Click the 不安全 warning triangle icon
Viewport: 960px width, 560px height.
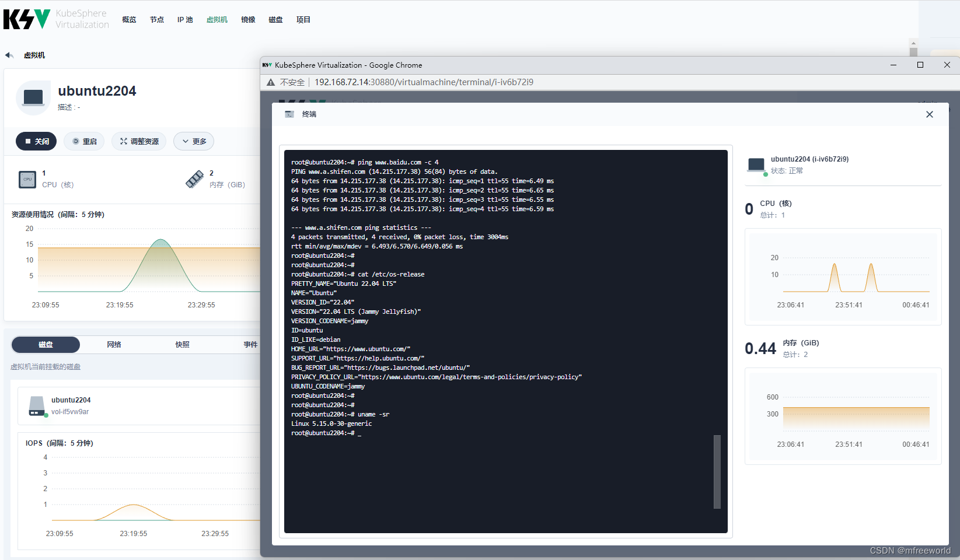pos(271,82)
